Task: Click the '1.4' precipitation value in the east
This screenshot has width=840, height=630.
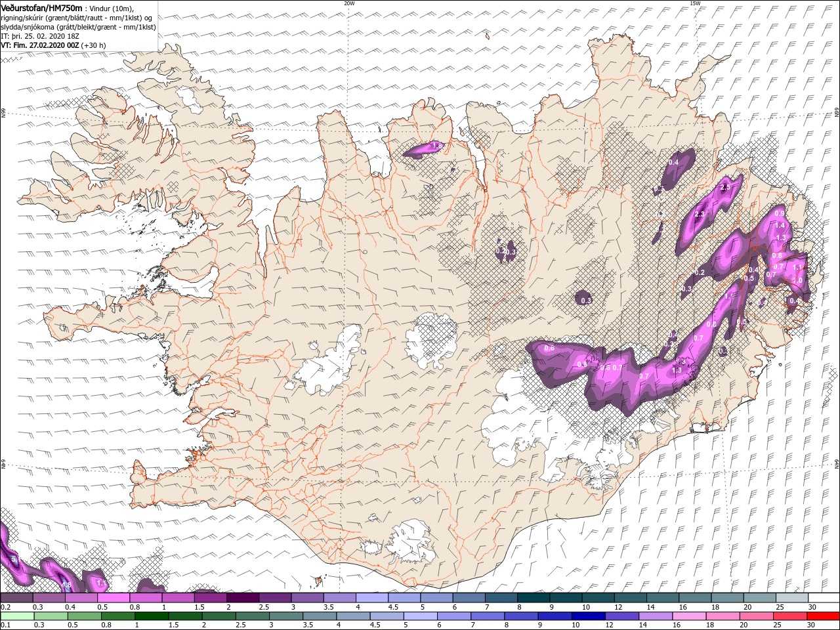Action: (780, 226)
